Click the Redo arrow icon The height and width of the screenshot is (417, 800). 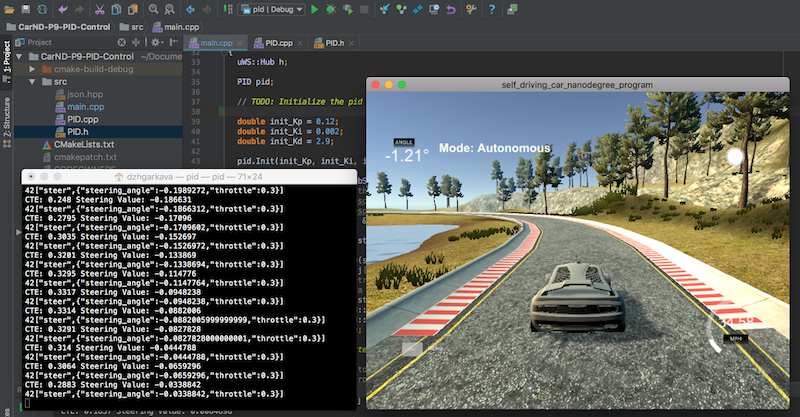[x=79, y=9]
